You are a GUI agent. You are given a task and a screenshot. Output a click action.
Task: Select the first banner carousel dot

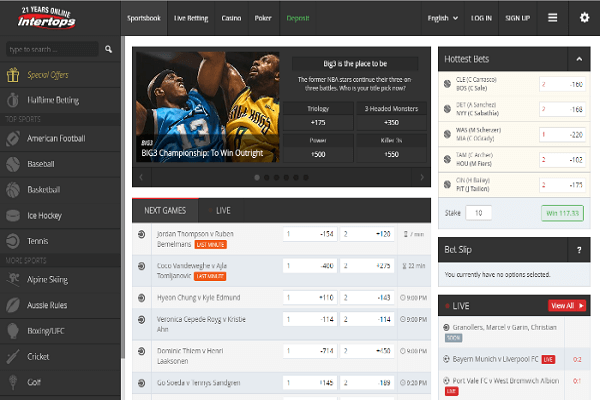[x=257, y=178]
